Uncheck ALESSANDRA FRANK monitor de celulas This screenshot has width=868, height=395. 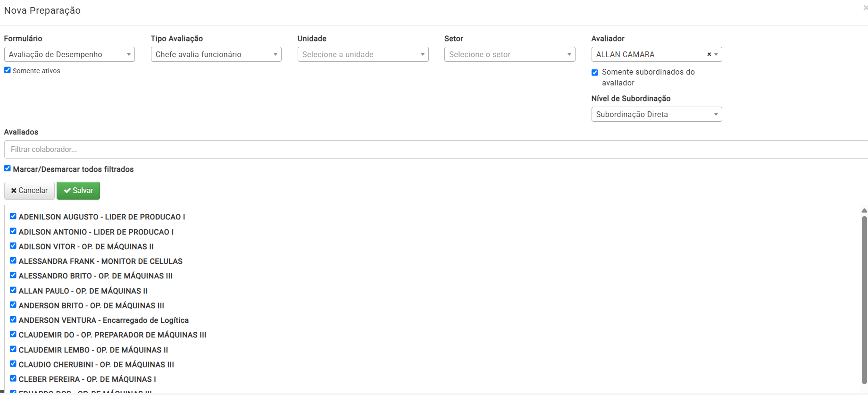point(13,261)
